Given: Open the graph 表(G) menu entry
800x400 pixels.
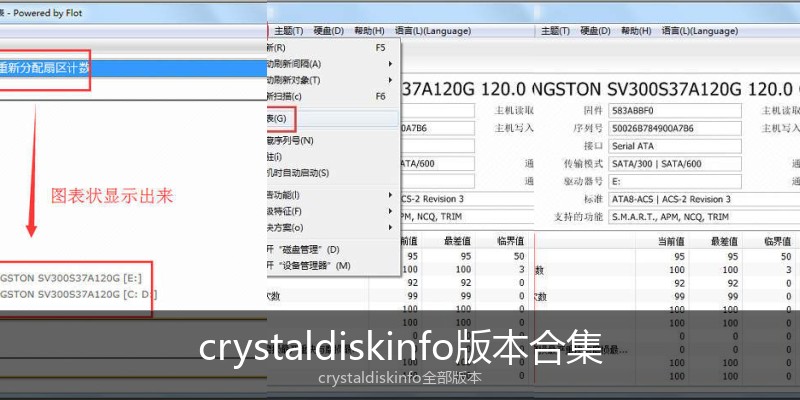Looking at the screenshot, I should (333, 119).
